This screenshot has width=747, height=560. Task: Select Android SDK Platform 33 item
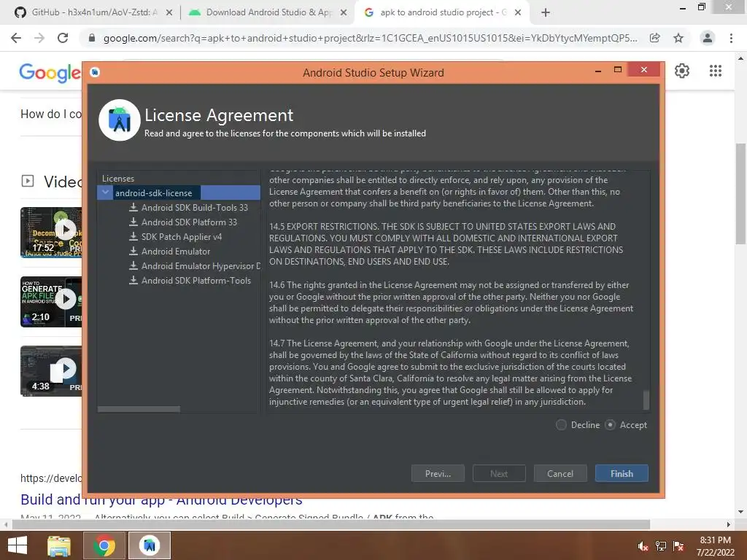coord(189,222)
